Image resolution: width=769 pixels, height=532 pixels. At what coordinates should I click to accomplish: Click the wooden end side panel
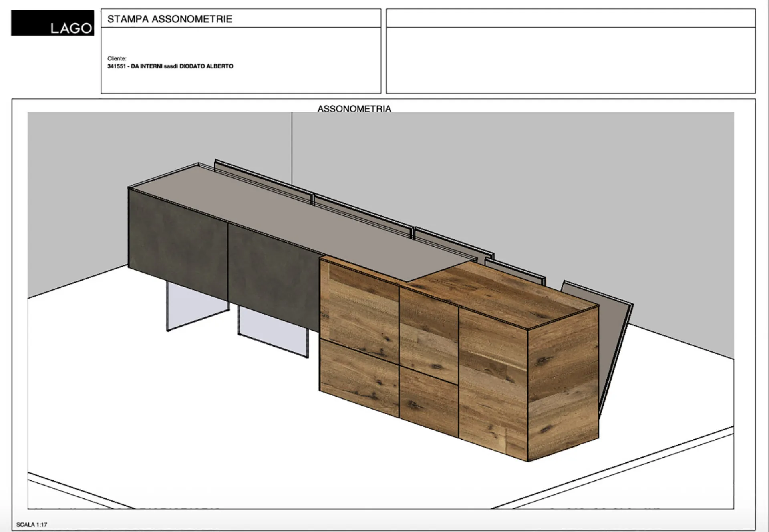[x=563, y=384]
